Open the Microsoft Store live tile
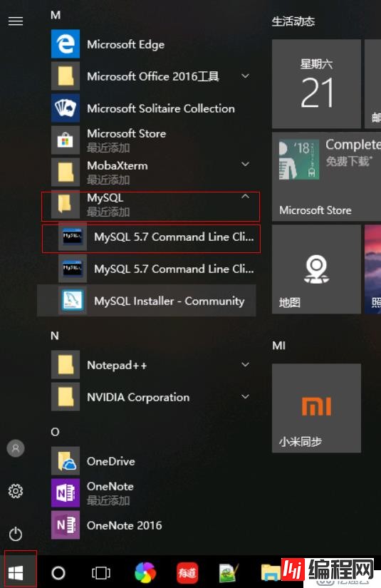This screenshot has height=588, width=381. [326, 176]
